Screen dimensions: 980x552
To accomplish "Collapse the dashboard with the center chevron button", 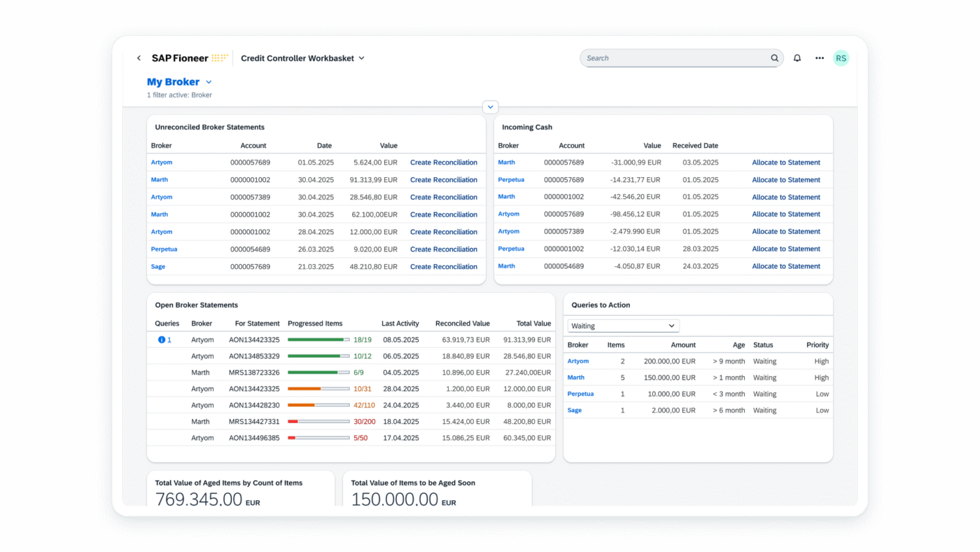I will click(x=490, y=106).
